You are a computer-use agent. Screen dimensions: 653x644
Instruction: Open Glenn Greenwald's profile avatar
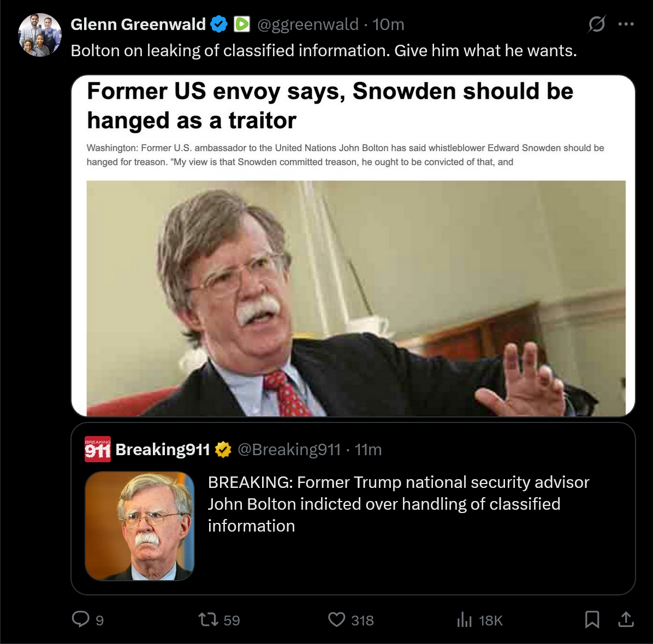(40, 35)
